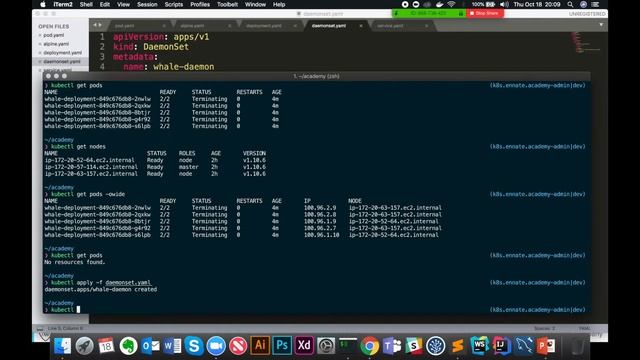
Task: Launch IntelliJ IDEA from the Dock
Action: coord(502,346)
